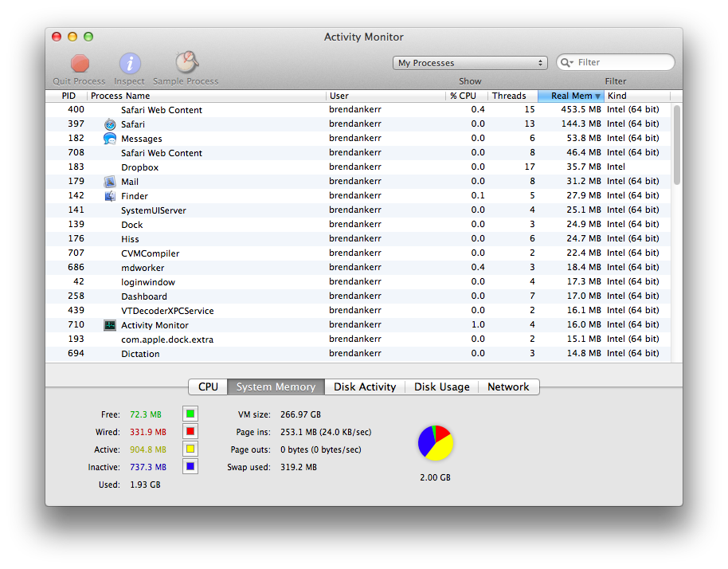The width and height of the screenshot is (728, 569).
Task: Select the CVMCompiler process row
Action: pos(358,253)
